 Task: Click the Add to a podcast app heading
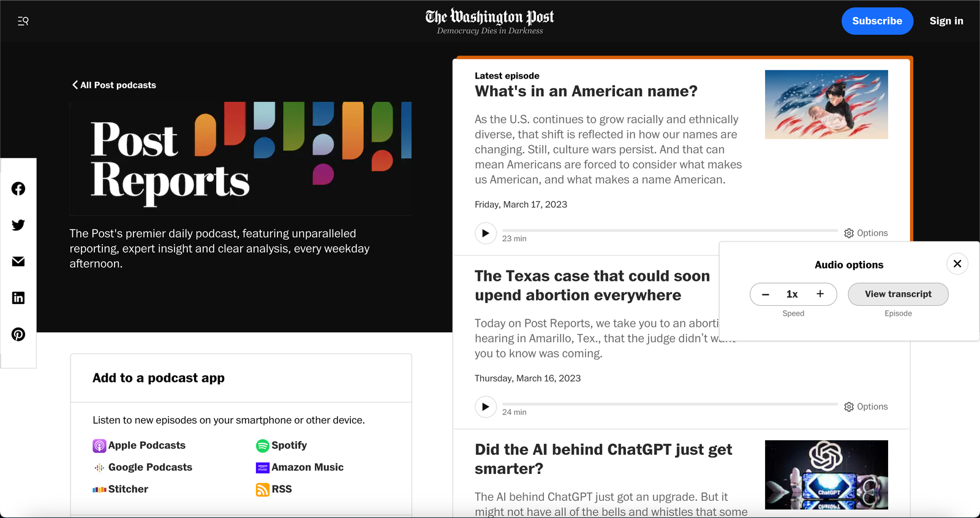159,378
